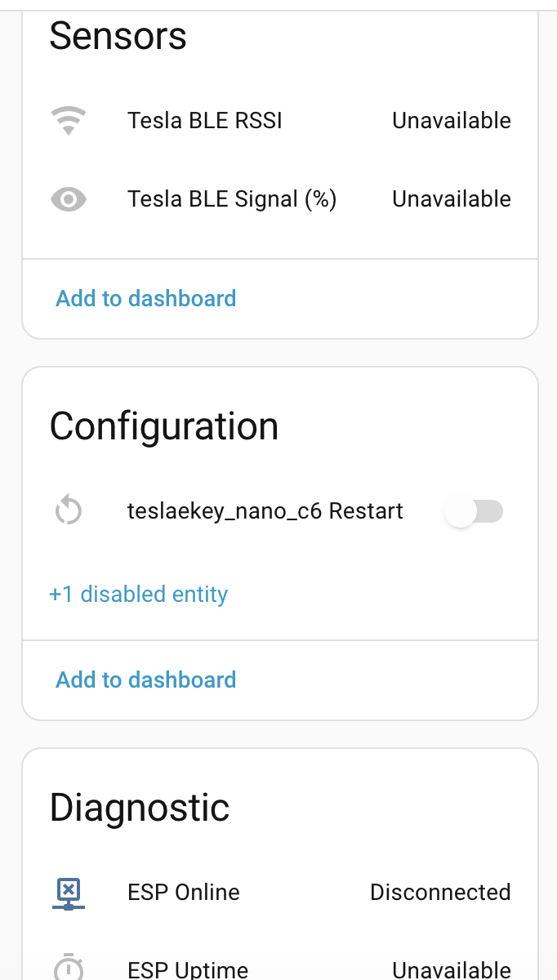Add Configuration card entities to dashboard
557x980 pixels.
pyautogui.click(x=145, y=680)
